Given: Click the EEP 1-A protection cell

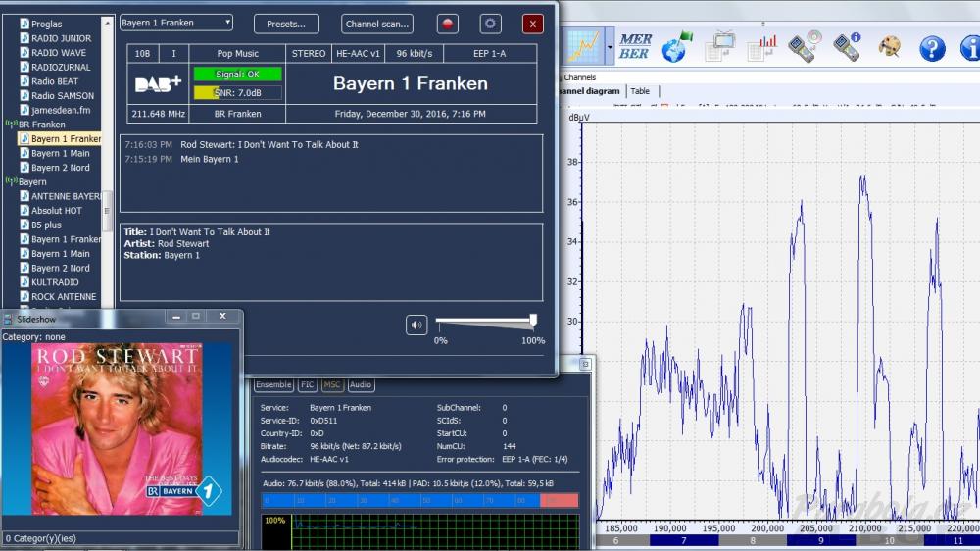Looking at the screenshot, I should tap(490, 54).
